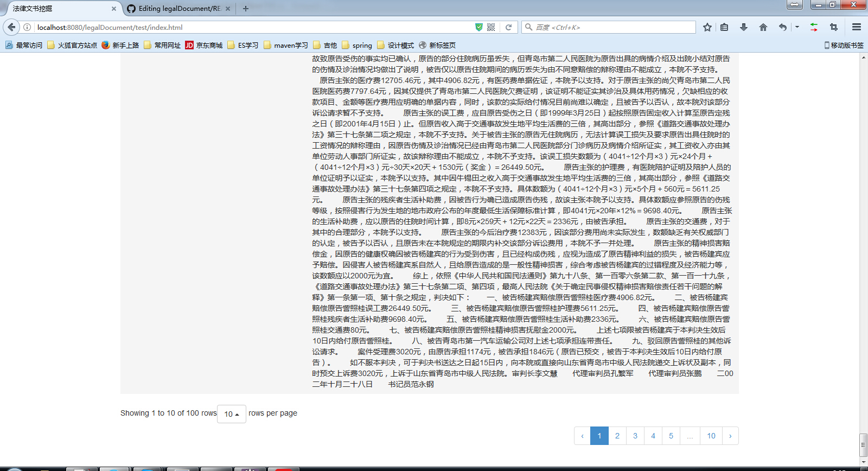Open the browser hamburger menu
The image size is (868, 471).
point(857,27)
